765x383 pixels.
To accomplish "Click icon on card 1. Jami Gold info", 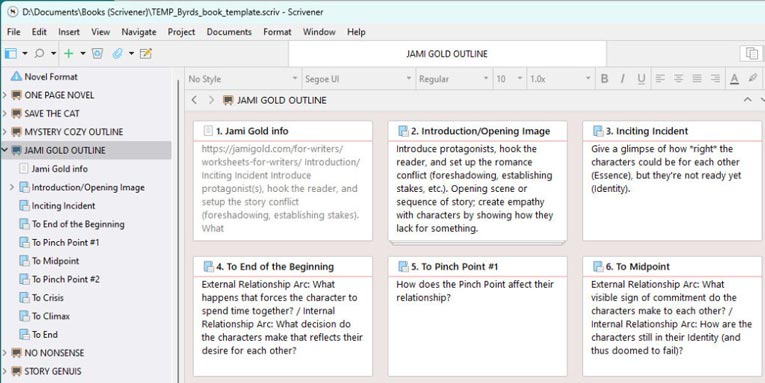I will click(x=208, y=131).
